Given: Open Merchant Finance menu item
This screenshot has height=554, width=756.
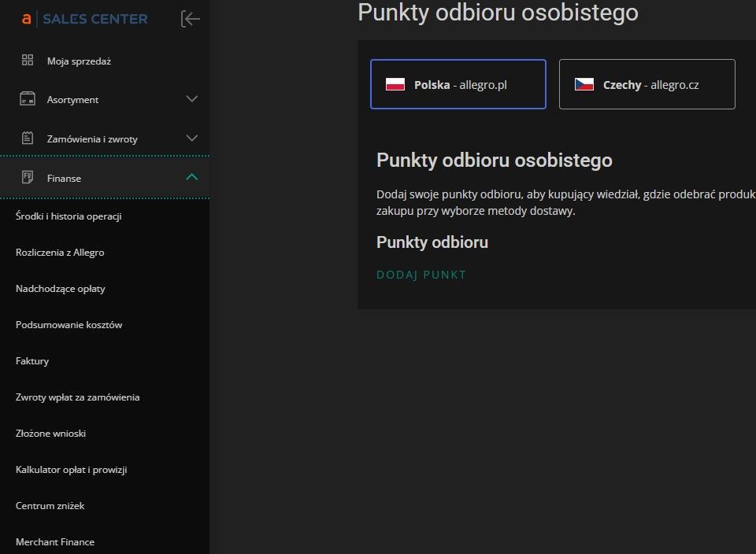Looking at the screenshot, I should 55,542.
